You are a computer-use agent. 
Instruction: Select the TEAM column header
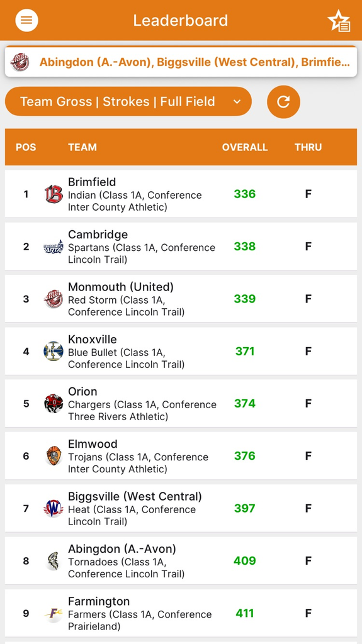[82, 147]
